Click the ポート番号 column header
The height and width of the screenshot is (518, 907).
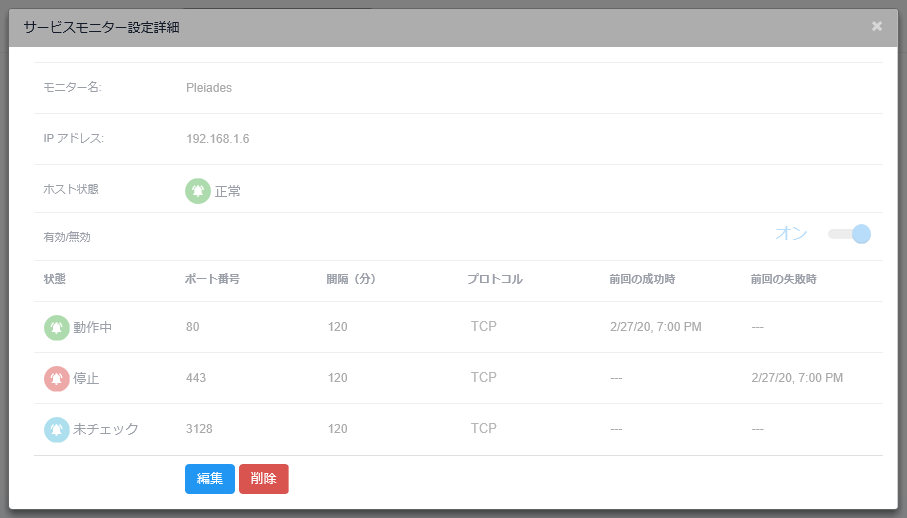click(x=212, y=279)
